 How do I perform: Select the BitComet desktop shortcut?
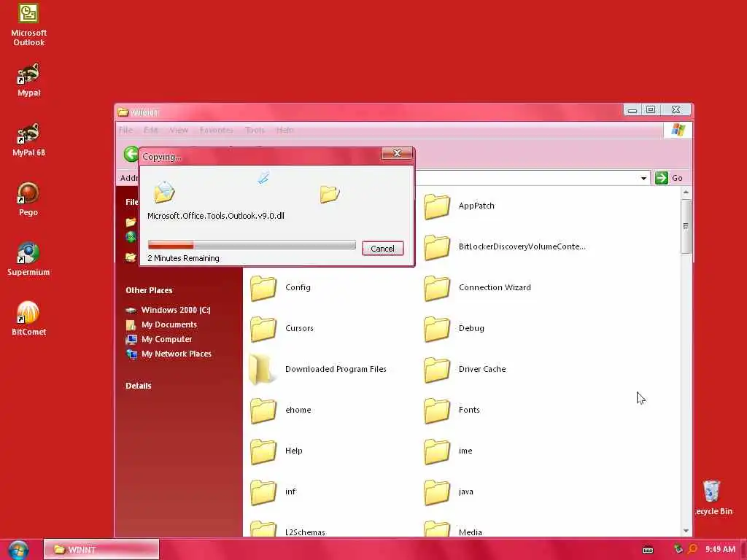tap(28, 318)
